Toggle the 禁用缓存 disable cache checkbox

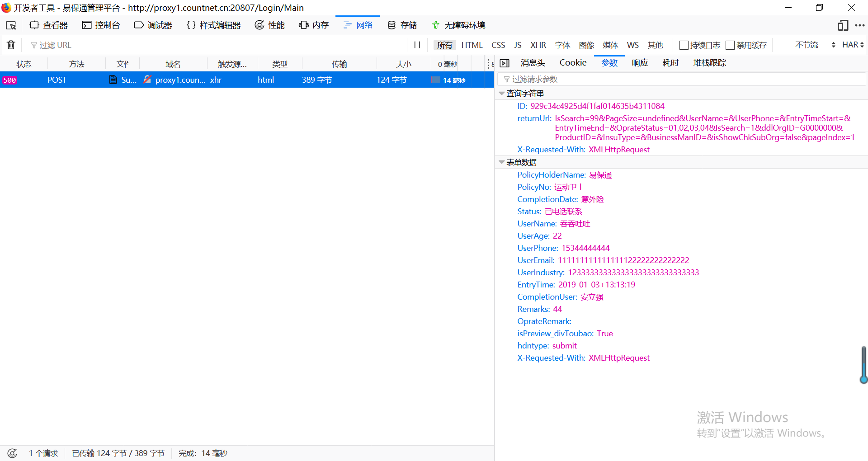click(730, 45)
